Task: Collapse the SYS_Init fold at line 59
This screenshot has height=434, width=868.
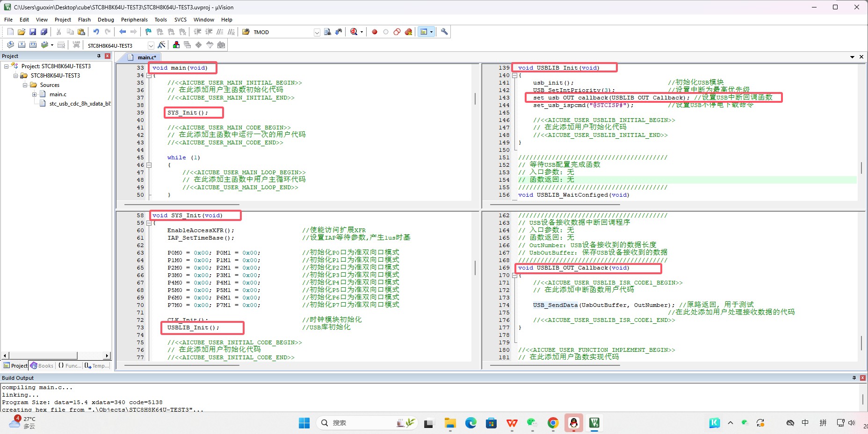Action: click(149, 223)
